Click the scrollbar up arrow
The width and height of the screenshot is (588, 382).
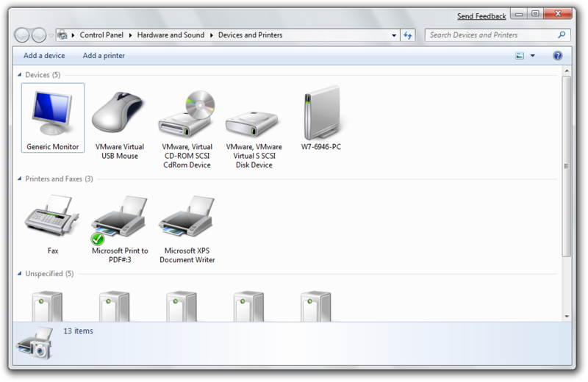click(x=567, y=71)
